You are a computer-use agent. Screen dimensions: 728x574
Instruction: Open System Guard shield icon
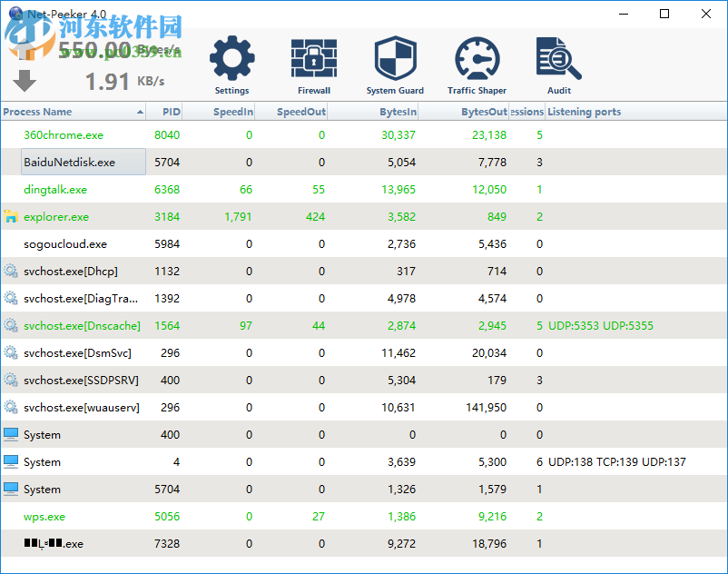[395, 56]
